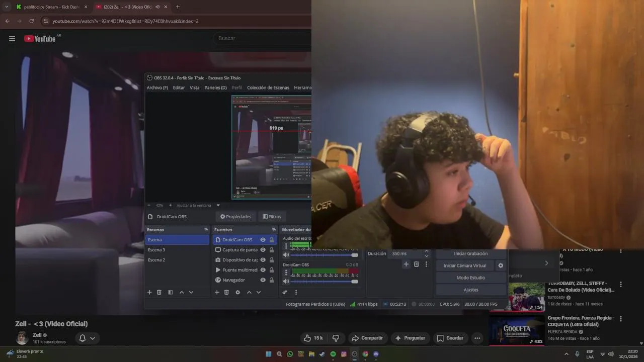This screenshot has width=644, height=362.
Task: Undock the Escenas panel
Action: click(x=206, y=230)
